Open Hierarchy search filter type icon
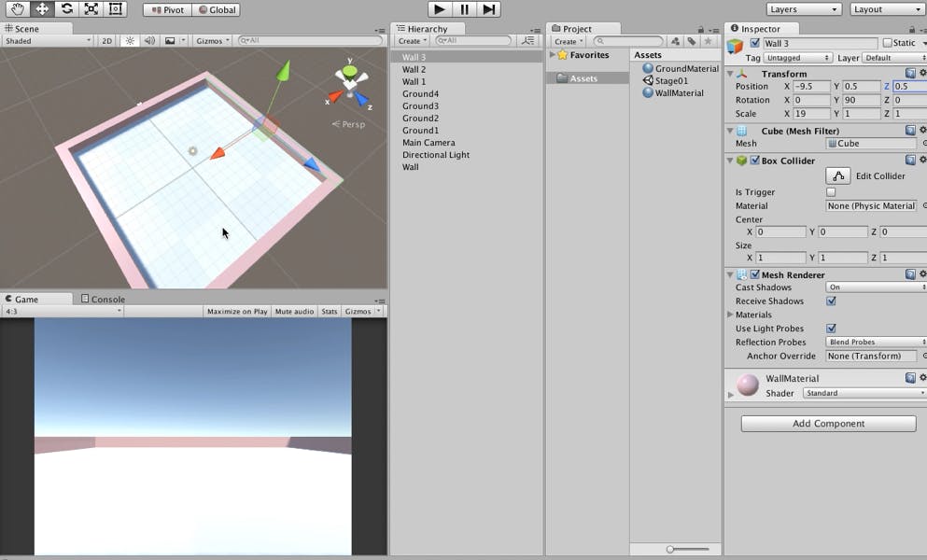This screenshot has height=560, width=927. 527,41
